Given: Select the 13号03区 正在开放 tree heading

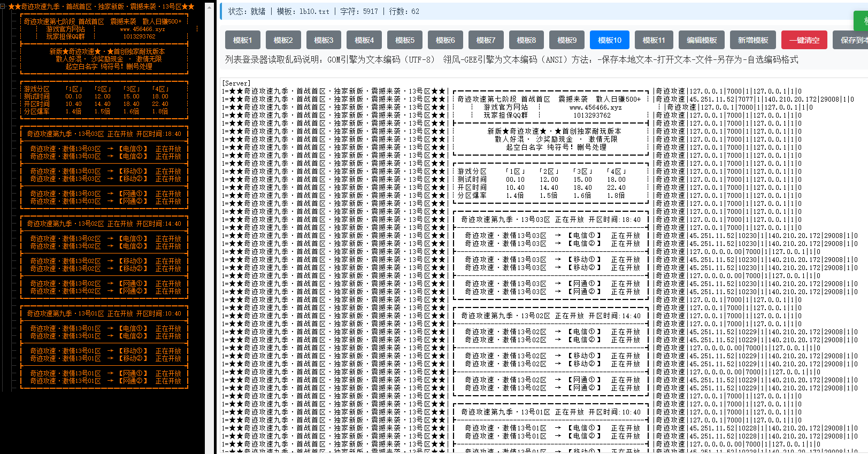Looking at the screenshot, I should [104, 134].
